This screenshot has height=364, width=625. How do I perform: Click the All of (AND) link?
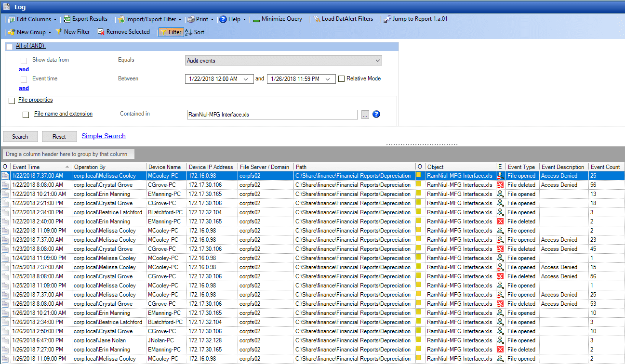click(31, 46)
